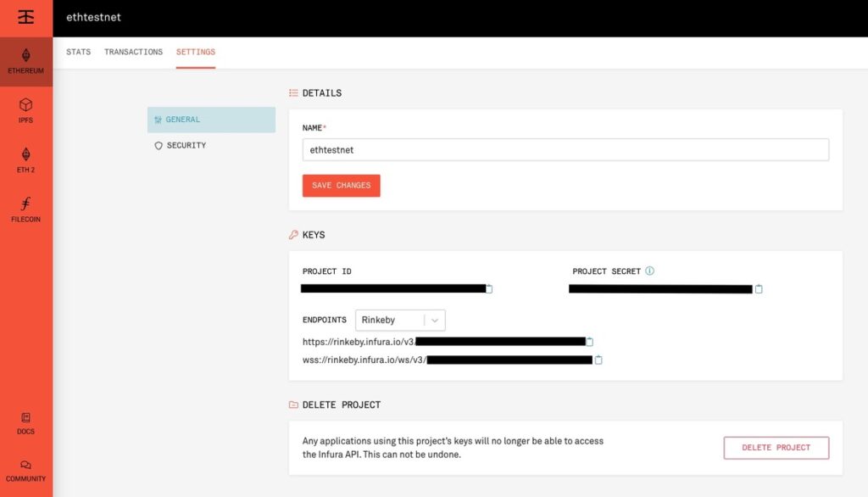Switch to the Stats tab
Screen dimensions: 868x497
coord(79,52)
